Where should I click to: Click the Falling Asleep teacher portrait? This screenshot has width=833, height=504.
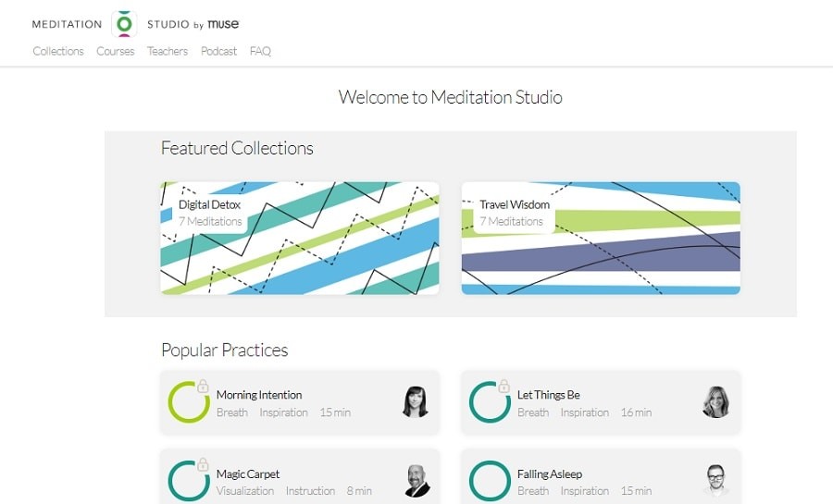coord(715,481)
